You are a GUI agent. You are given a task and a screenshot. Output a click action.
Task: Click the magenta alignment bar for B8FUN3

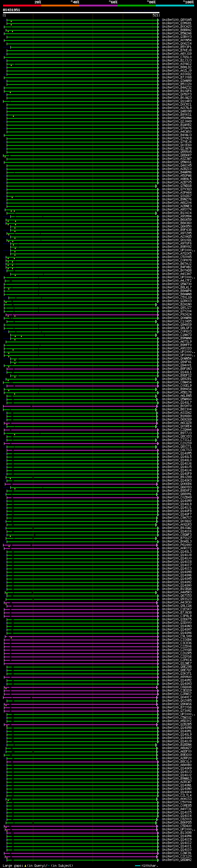point(82,369)
